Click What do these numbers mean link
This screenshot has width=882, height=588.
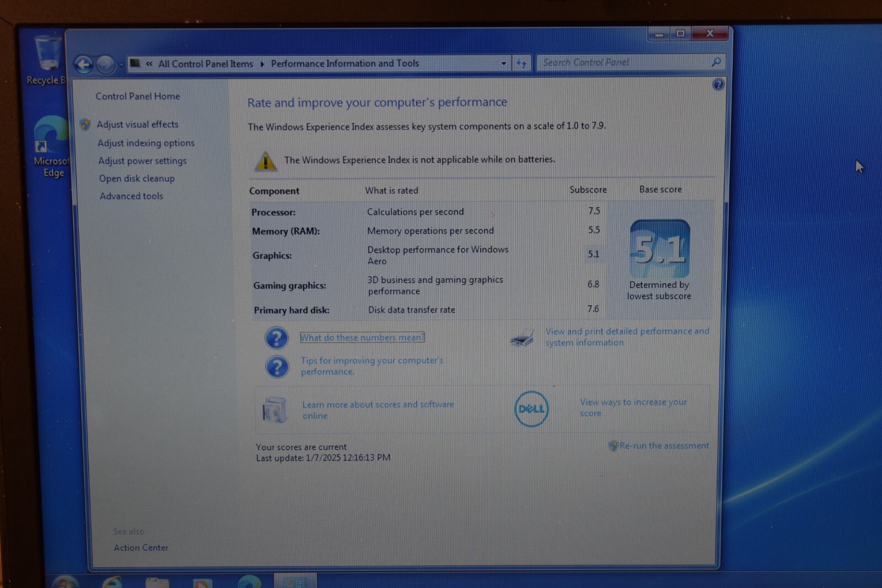point(362,337)
